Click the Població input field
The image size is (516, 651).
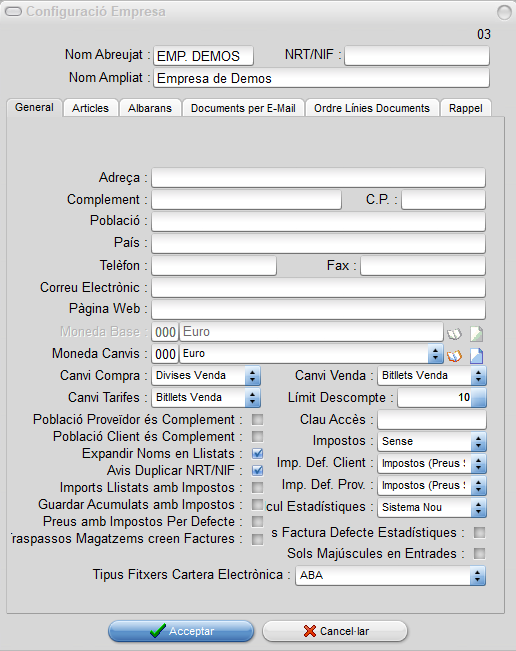coord(318,222)
